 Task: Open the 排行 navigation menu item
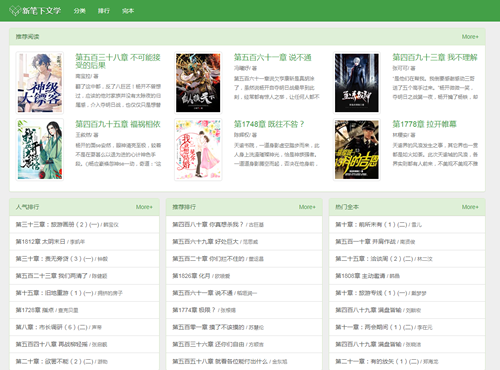click(104, 11)
